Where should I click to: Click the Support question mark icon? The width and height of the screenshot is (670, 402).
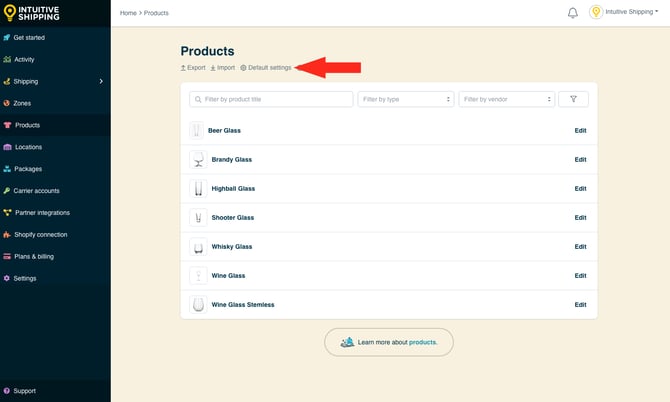click(x=6, y=391)
